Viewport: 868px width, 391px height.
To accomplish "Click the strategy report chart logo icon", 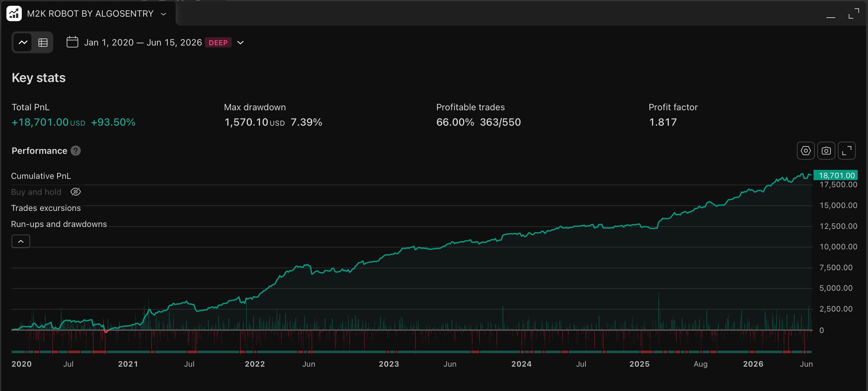I will point(14,13).
